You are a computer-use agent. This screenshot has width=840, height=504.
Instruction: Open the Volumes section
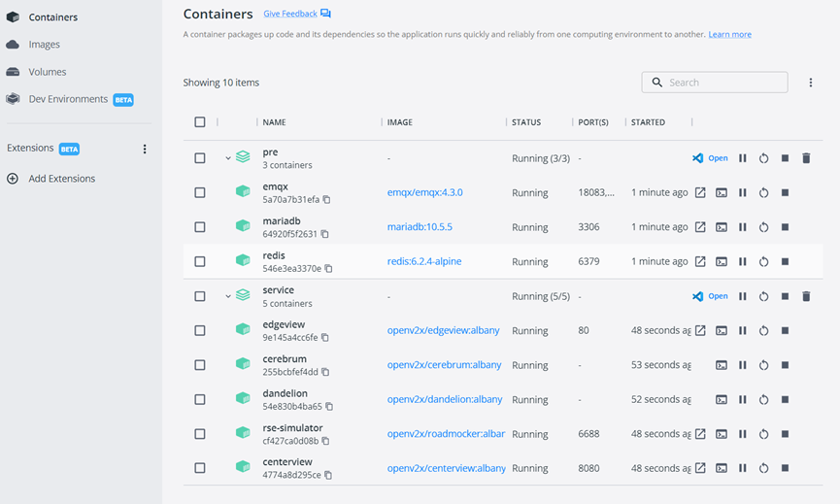[47, 72]
